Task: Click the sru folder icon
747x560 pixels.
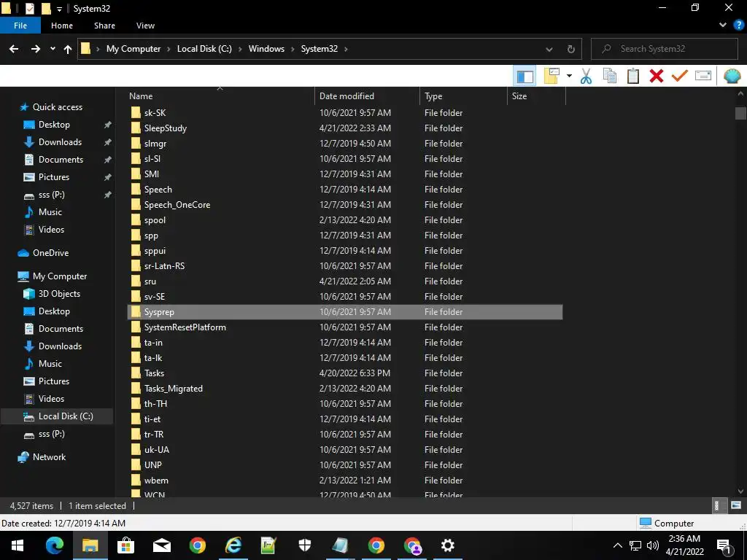Action: coord(136,281)
